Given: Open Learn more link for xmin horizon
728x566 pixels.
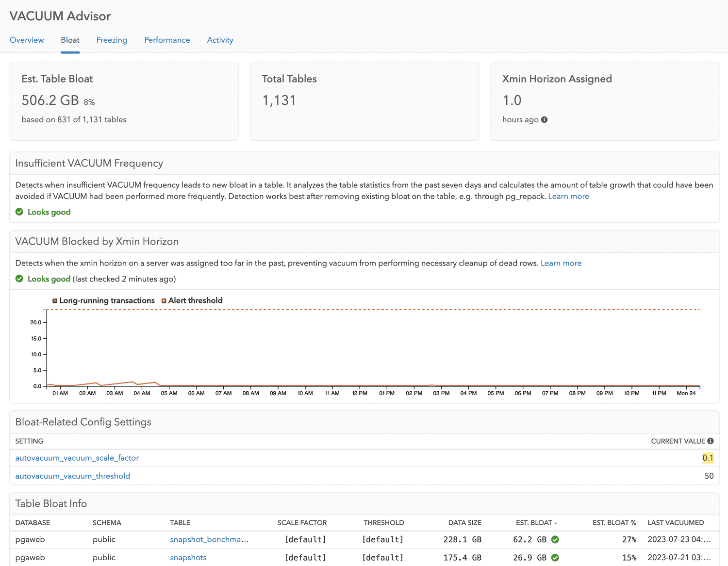Looking at the screenshot, I should pos(561,263).
